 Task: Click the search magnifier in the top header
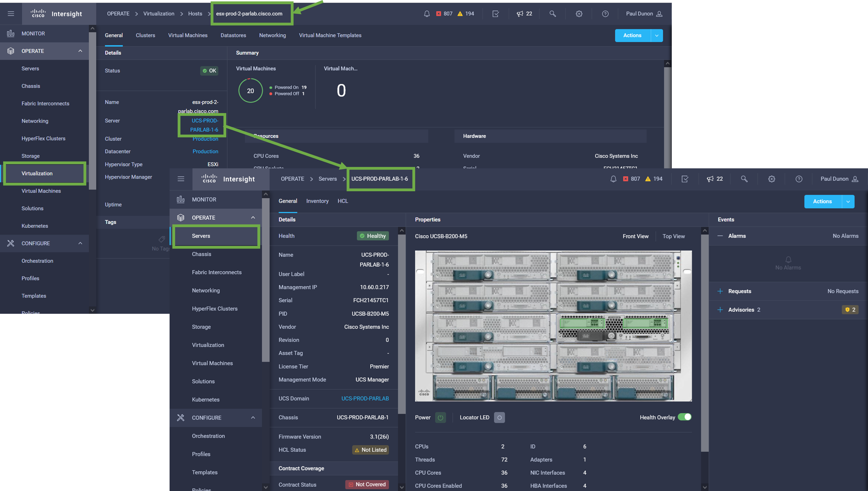[552, 14]
